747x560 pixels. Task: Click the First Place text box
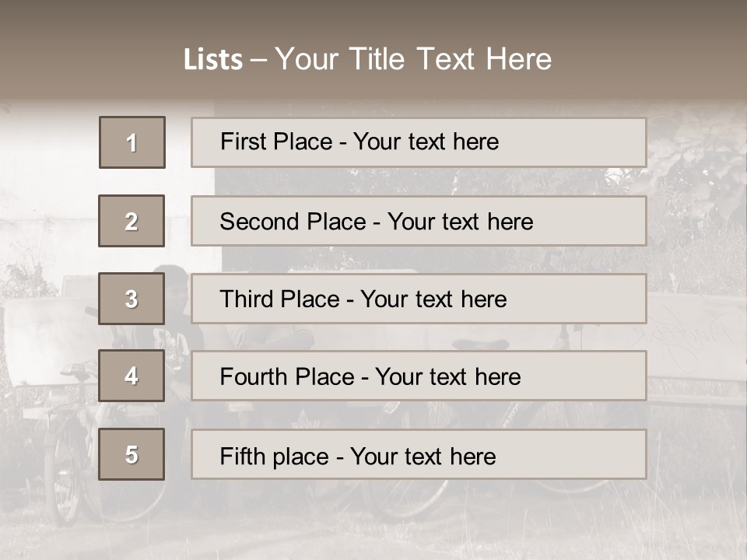[x=419, y=142]
